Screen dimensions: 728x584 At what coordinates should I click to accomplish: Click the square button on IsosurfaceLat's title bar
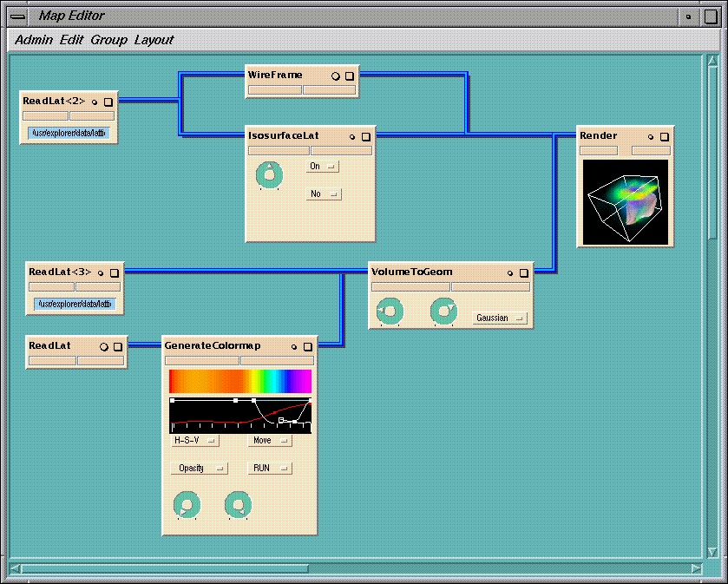366,136
